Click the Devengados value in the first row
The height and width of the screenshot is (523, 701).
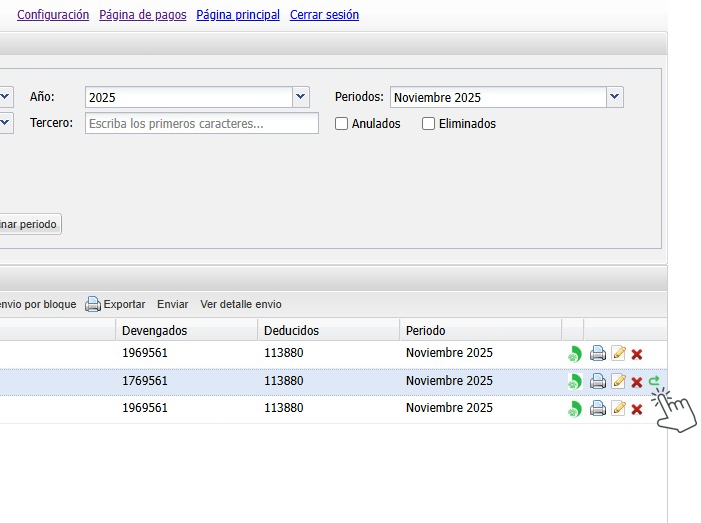(x=145, y=353)
